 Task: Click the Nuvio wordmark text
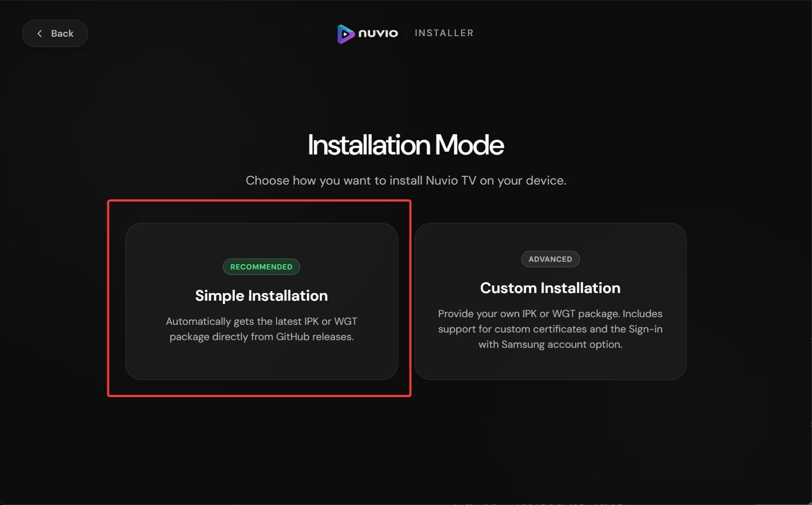pos(378,33)
